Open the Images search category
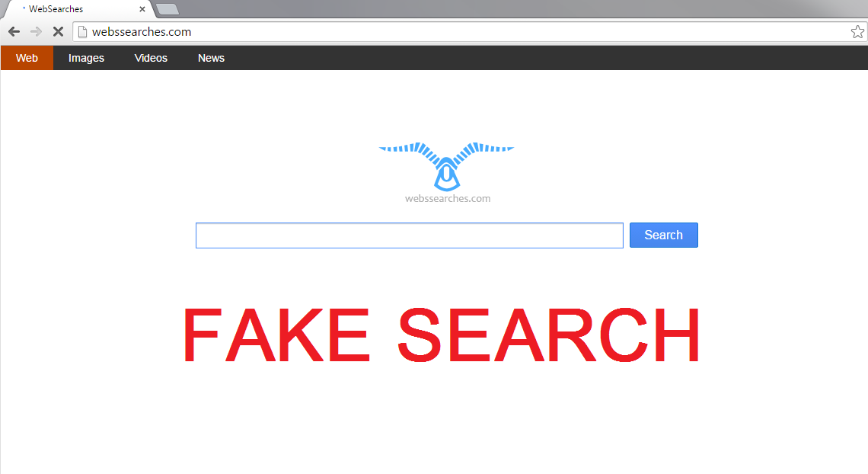This screenshot has height=474, width=868. [86, 58]
